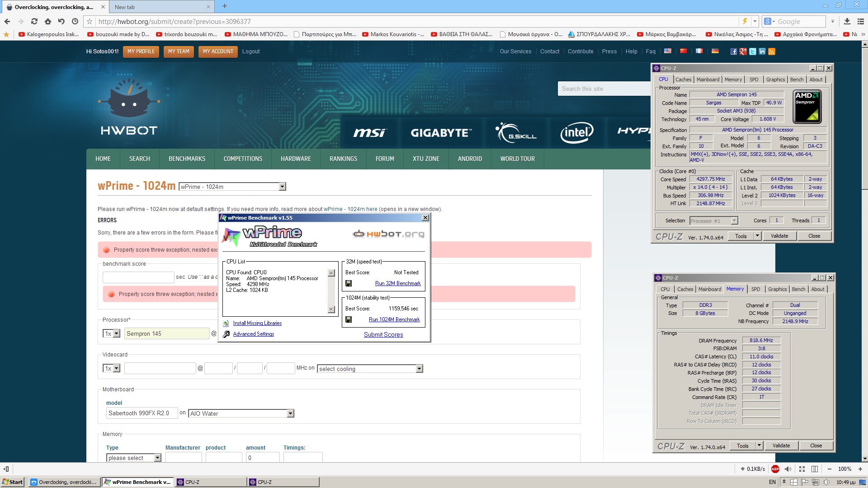Image resolution: width=868 pixels, height=488 pixels.
Task: Click the Sabertooth 990FX R2.0 model field
Action: tap(142, 413)
